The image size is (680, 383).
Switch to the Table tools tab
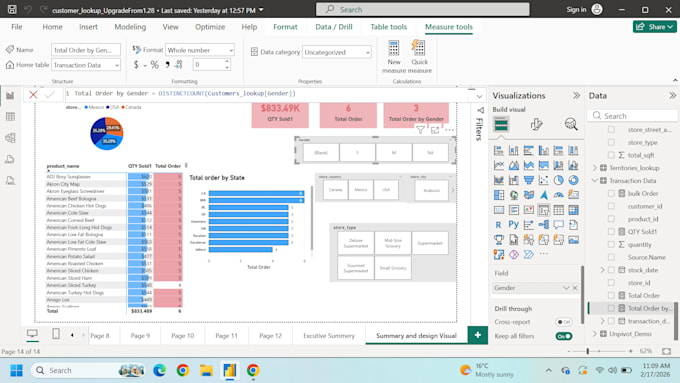[x=389, y=27]
